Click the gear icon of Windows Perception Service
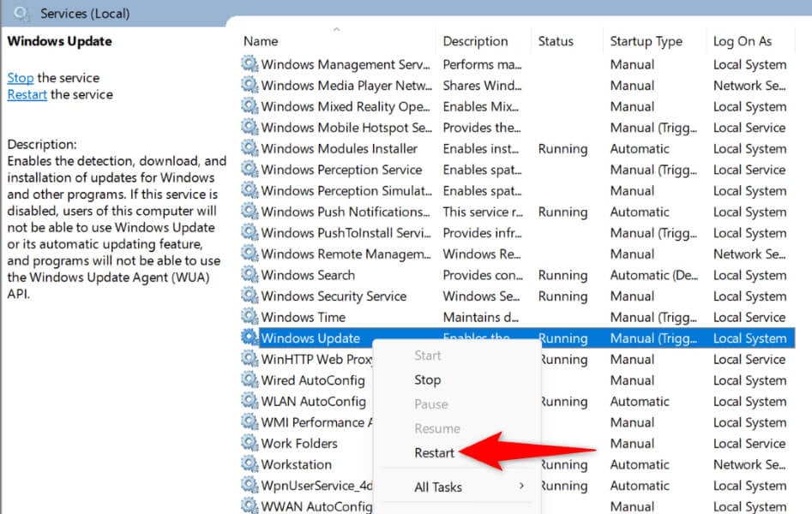 click(x=250, y=170)
